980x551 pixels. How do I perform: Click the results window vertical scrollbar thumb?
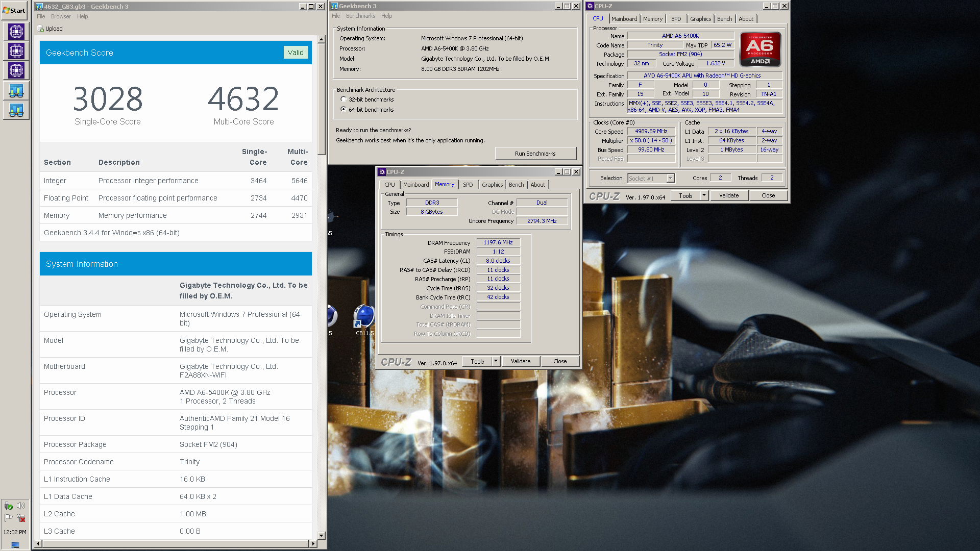pyautogui.click(x=321, y=99)
